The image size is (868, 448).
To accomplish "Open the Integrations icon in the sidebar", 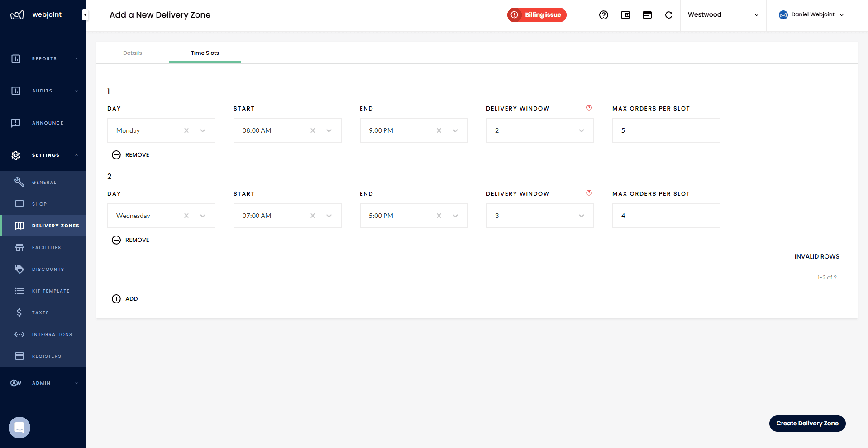I will pos(19,334).
